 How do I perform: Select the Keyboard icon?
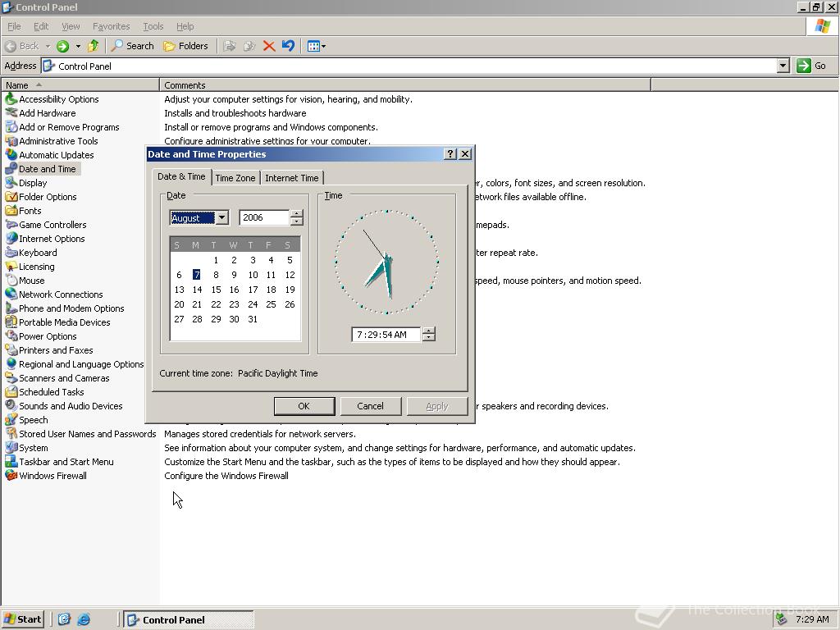tap(11, 253)
